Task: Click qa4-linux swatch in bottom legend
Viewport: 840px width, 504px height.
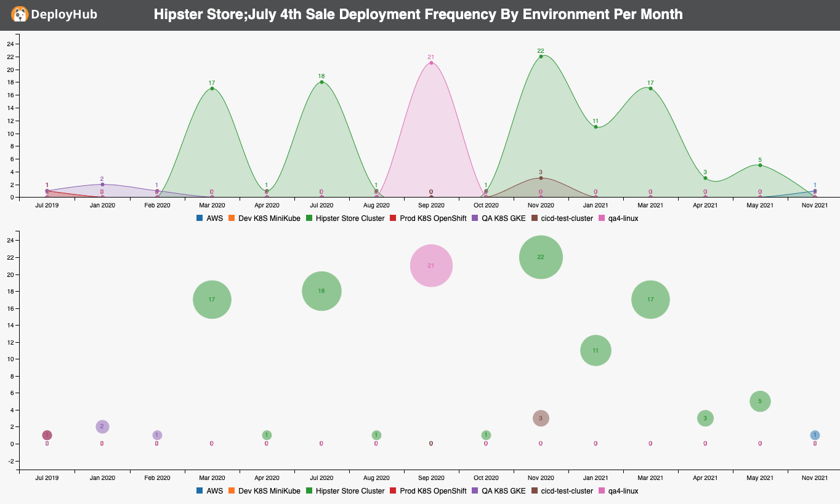Action: point(602,491)
